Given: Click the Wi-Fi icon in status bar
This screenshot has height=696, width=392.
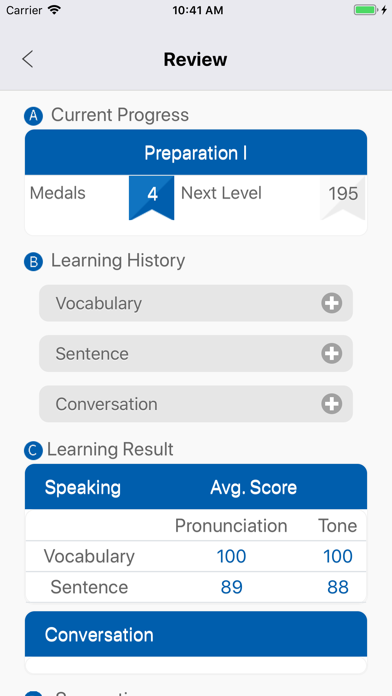Looking at the screenshot, I should pyautogui.click(x=55, y=10).
